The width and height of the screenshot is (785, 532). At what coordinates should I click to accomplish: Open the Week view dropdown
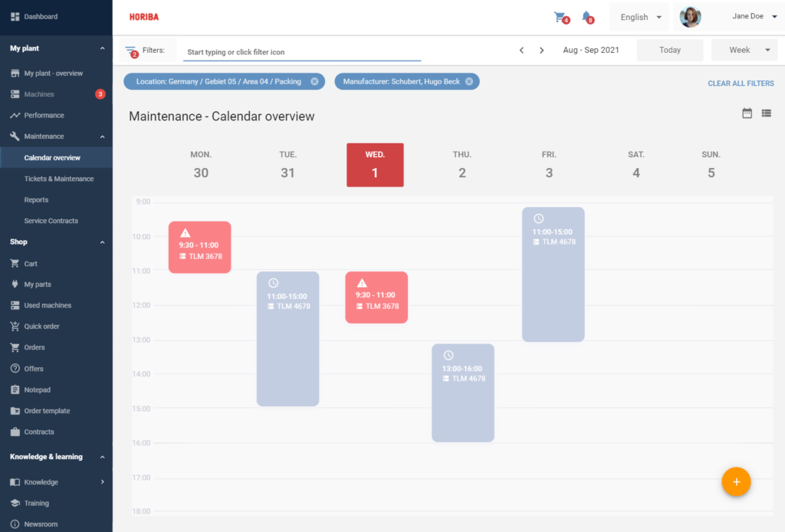[x=744, y=50]
